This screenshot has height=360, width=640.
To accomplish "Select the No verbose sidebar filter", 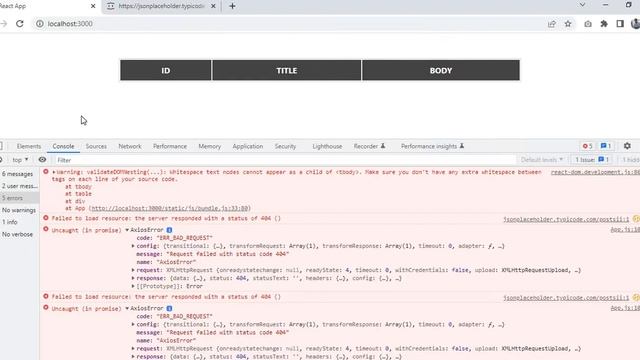I will 18,234.
